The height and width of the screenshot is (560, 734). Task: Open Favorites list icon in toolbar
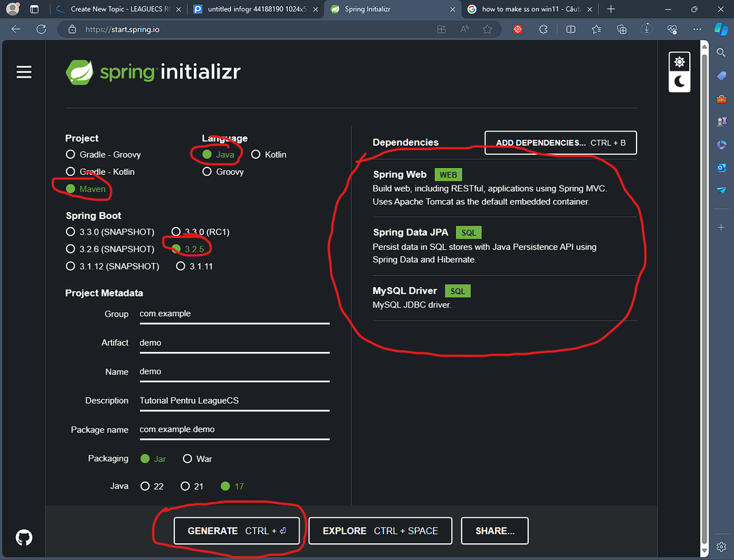596,29
